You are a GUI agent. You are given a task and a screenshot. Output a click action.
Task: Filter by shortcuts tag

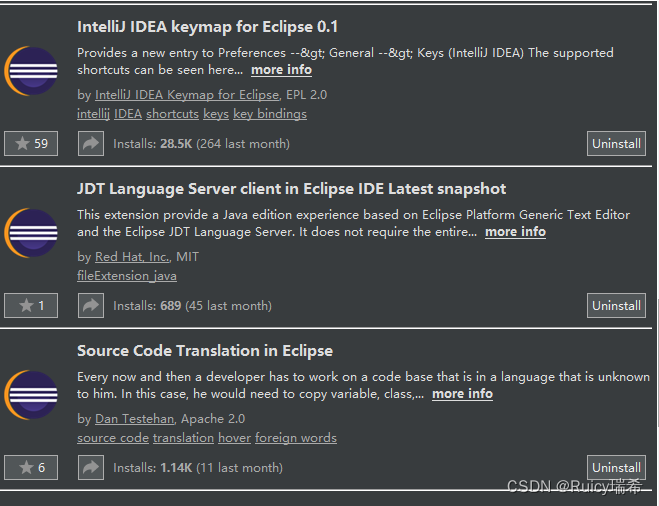point(172,114)
